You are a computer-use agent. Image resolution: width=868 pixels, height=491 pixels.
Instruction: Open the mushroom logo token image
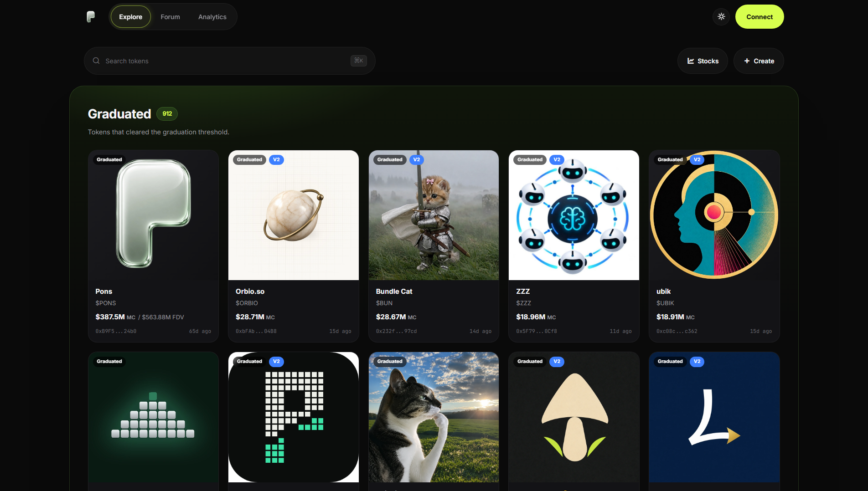coord(574,417)
